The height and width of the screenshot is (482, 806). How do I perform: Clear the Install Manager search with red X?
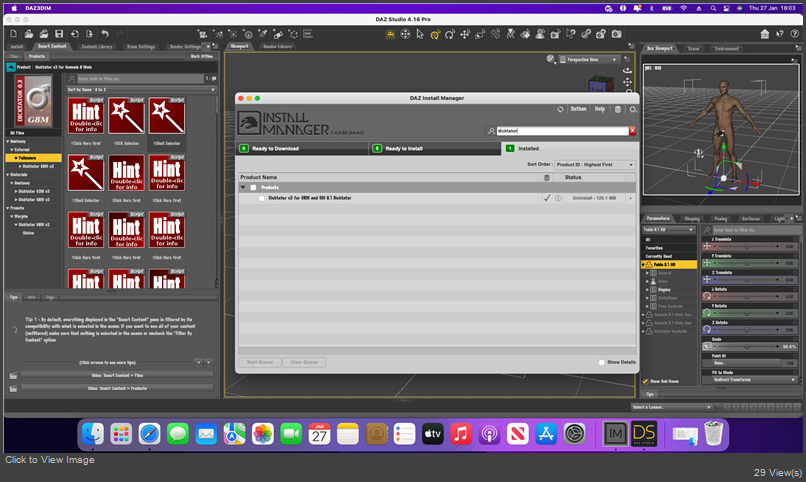pyautogui.click(x=632, y=131)
